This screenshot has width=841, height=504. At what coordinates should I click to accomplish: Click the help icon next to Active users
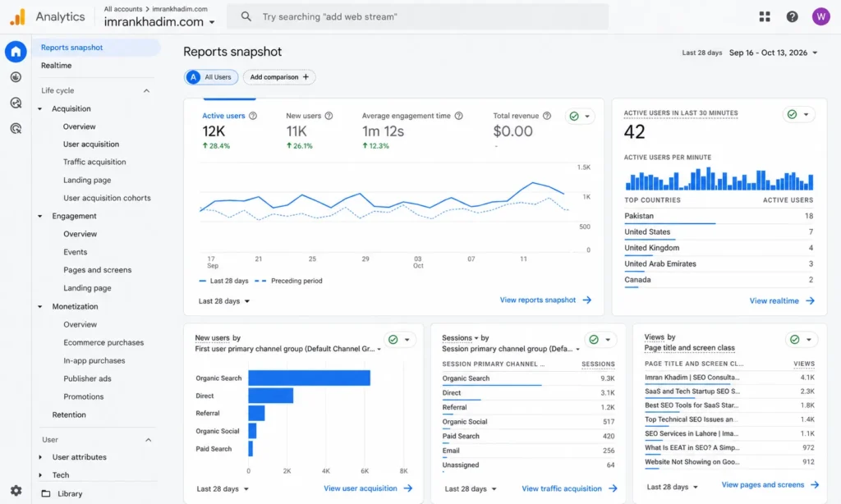point(253,116)
